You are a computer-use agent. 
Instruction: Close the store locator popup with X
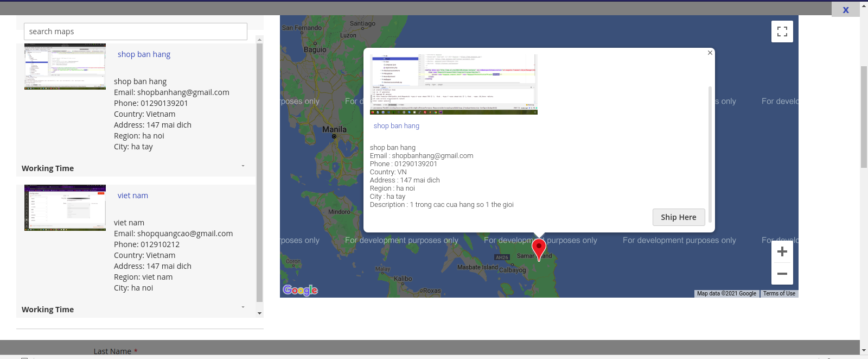(x=845, y=10)
